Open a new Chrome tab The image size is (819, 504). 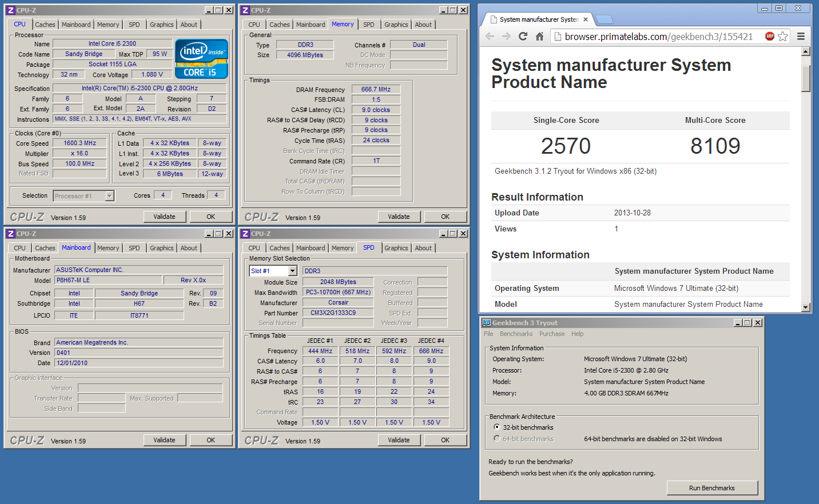[x=605, y=19]
